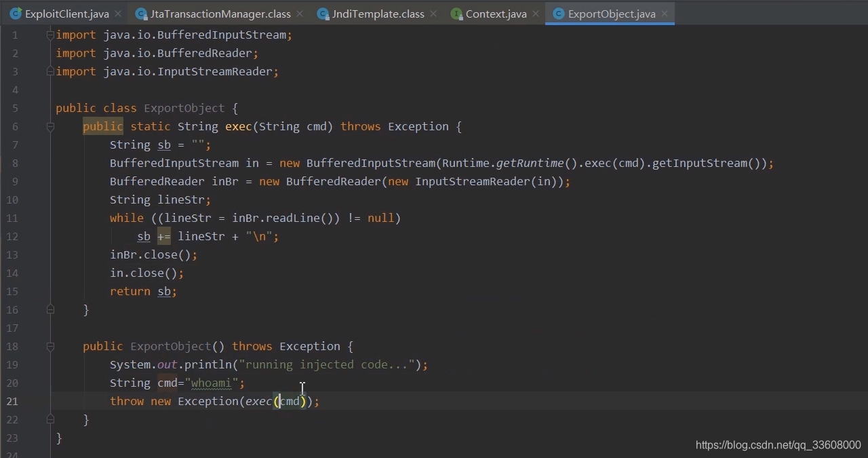Image resolution: width=868 pixels, height=458 pixels.
Task: Close the JndiTemplate.class tab
Action: (434, 14)
